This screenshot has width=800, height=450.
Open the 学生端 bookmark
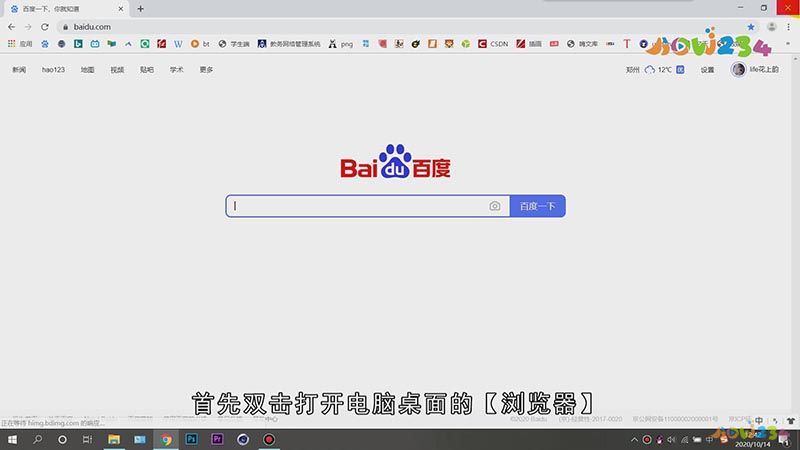click(x=234, y=44)
